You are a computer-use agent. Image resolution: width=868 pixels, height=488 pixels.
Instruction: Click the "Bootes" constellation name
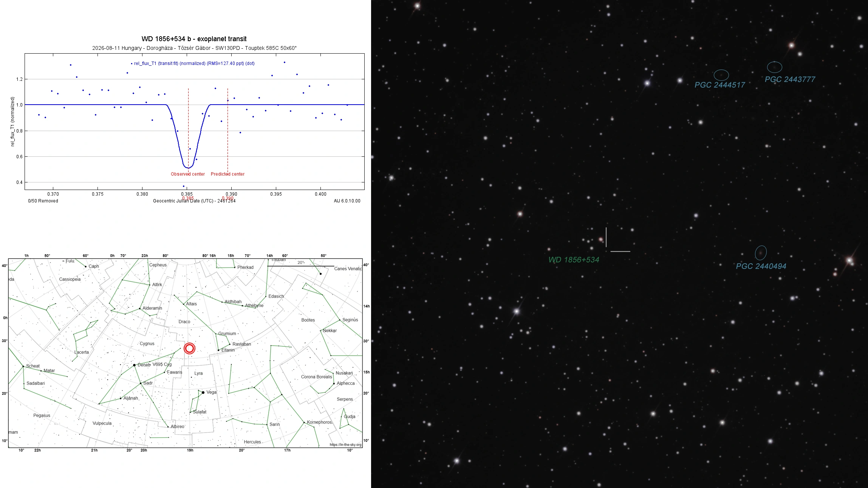308,320
